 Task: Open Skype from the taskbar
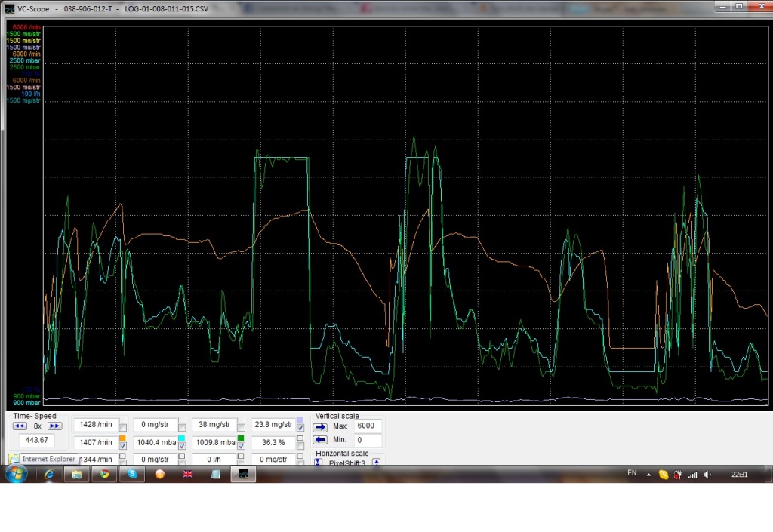pos(132,474)
